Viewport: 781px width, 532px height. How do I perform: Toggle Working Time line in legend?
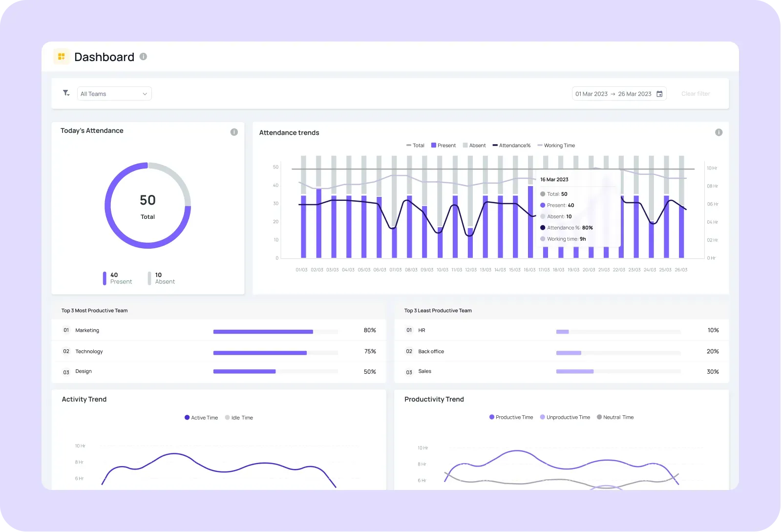556,146
